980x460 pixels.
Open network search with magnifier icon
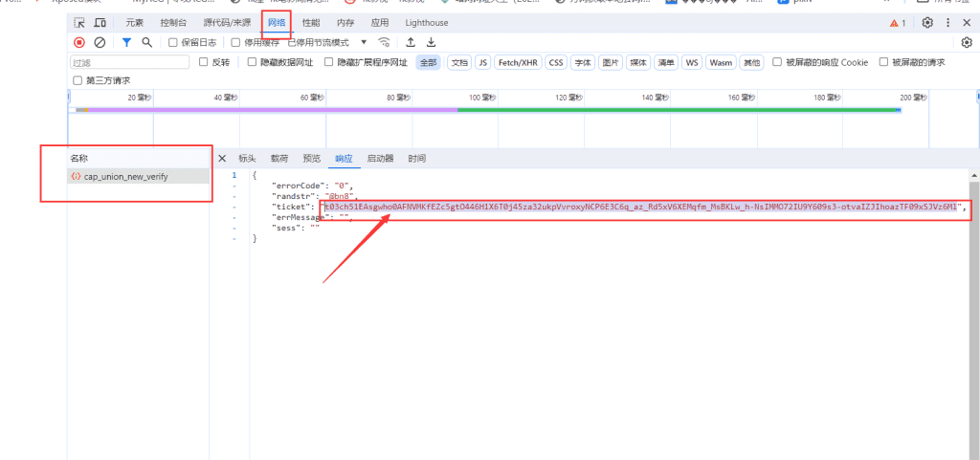[146, 42]
